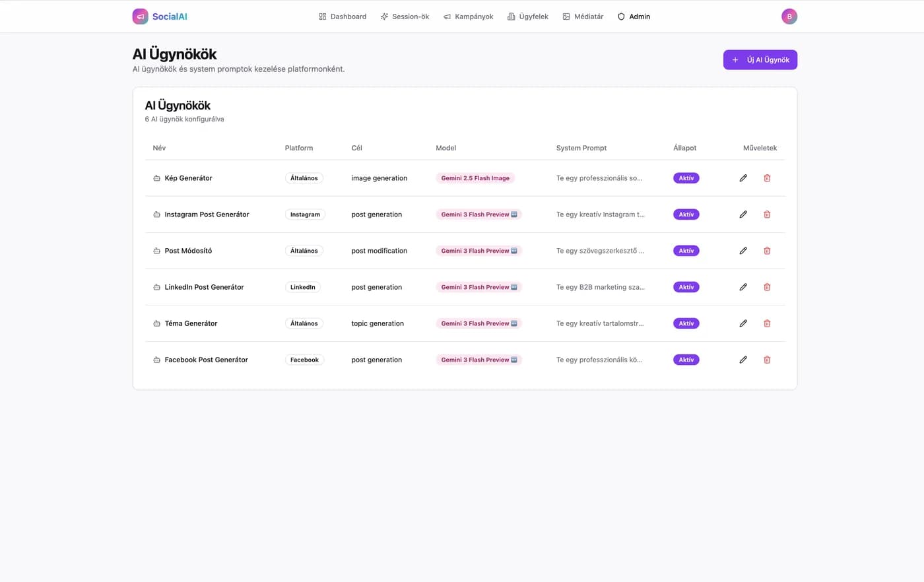Delete the LinkedIn Post Generátor agent
Image resolution: width=924 pixels, height=582 pixels.
(767, 287)
